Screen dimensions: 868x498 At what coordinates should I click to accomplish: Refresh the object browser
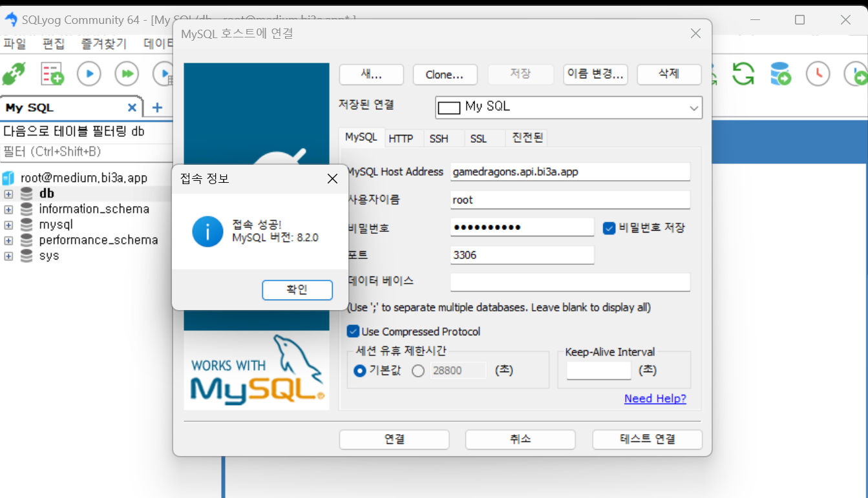coord(743,73)
